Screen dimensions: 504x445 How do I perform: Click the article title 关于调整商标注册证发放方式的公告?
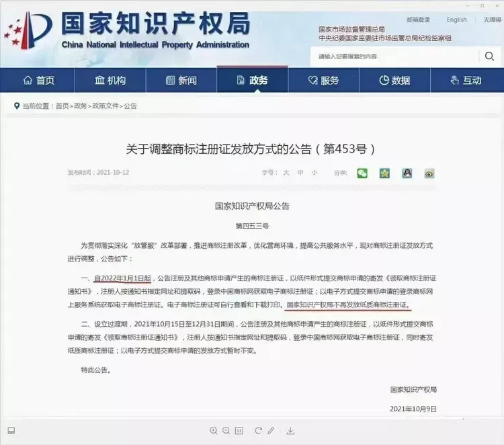(251, 149)
